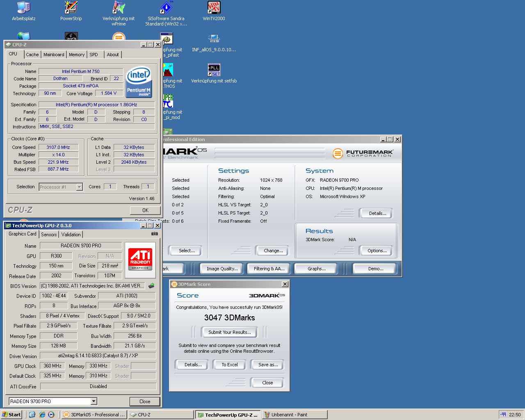Click the Futuremark Corporation logo

[363, 153]
